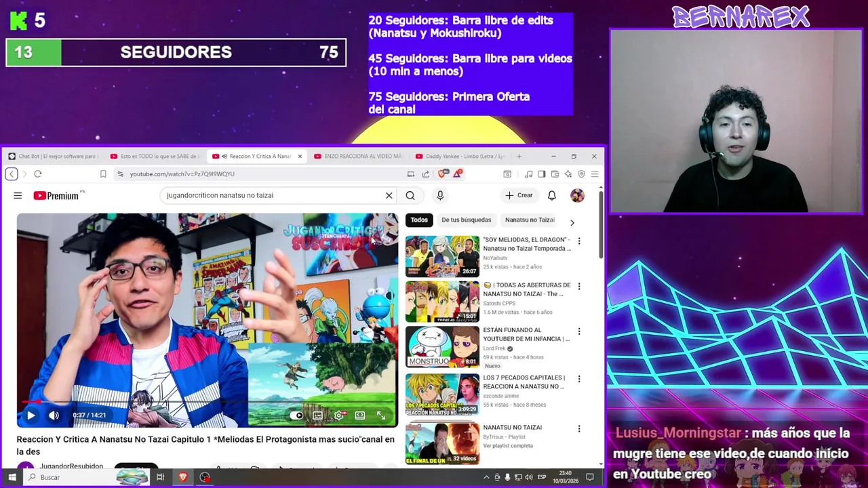
Task: Open Task View on the taskbar
Action: [x=161, y=477]
